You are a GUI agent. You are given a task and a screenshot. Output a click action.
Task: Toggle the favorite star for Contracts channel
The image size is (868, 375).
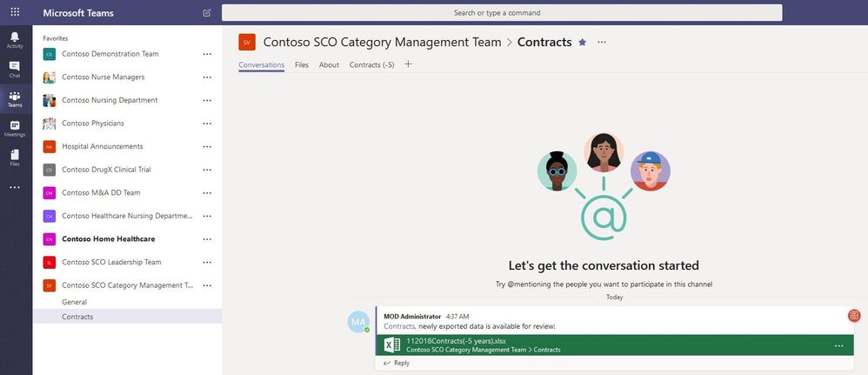tap(583, 42)
